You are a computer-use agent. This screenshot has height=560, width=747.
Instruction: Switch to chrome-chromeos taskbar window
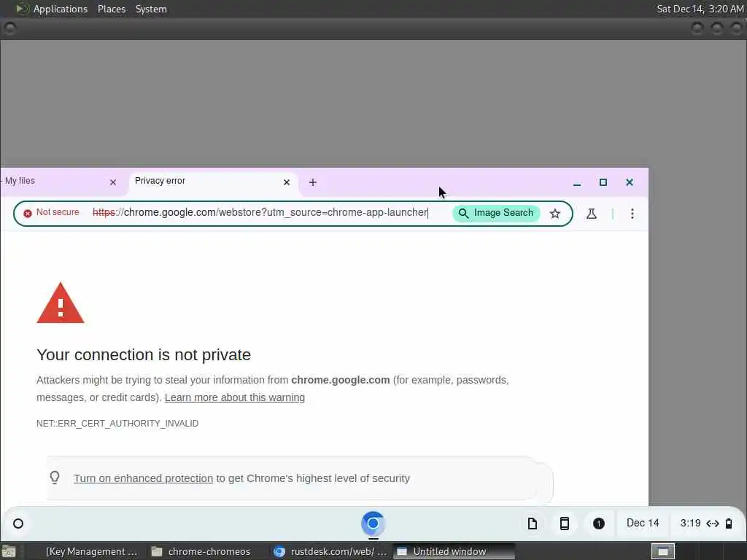201,551
